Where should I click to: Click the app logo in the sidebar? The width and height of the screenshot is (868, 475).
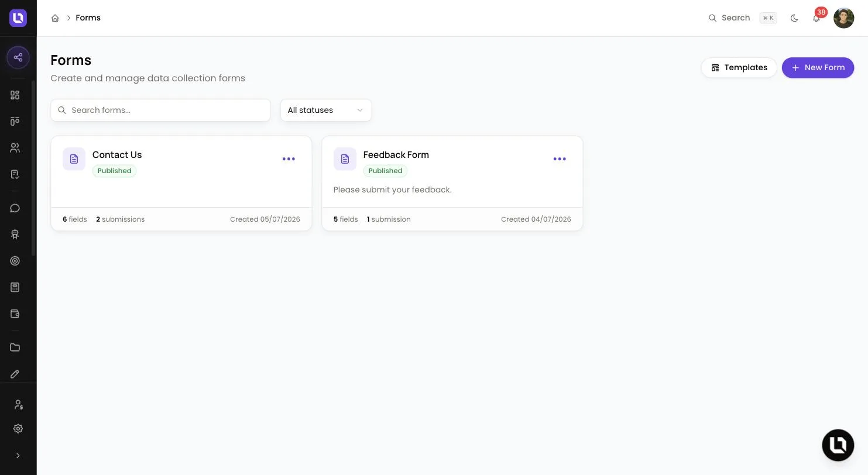coord(18,18)
